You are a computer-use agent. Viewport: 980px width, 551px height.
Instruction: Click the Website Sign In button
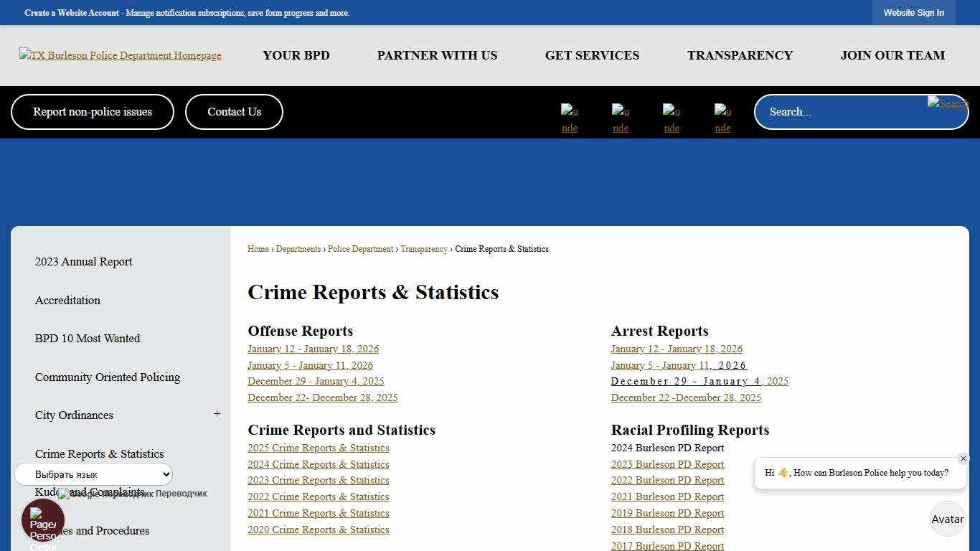tap(914, 12)
